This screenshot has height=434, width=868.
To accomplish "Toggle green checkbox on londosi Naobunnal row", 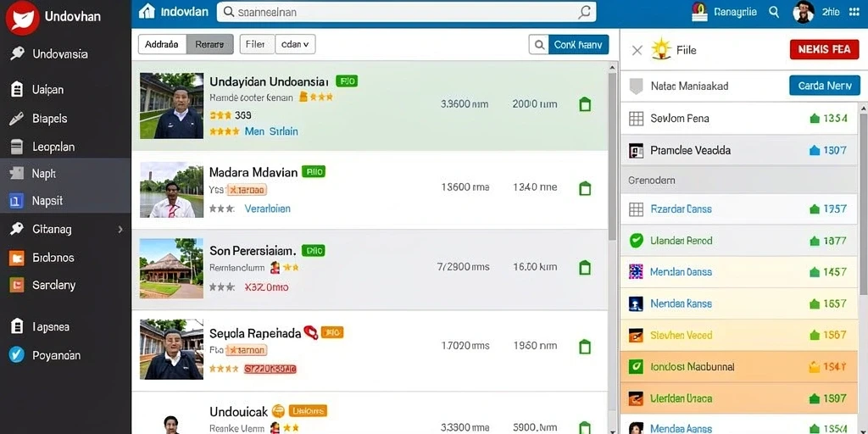I will 636,366.
